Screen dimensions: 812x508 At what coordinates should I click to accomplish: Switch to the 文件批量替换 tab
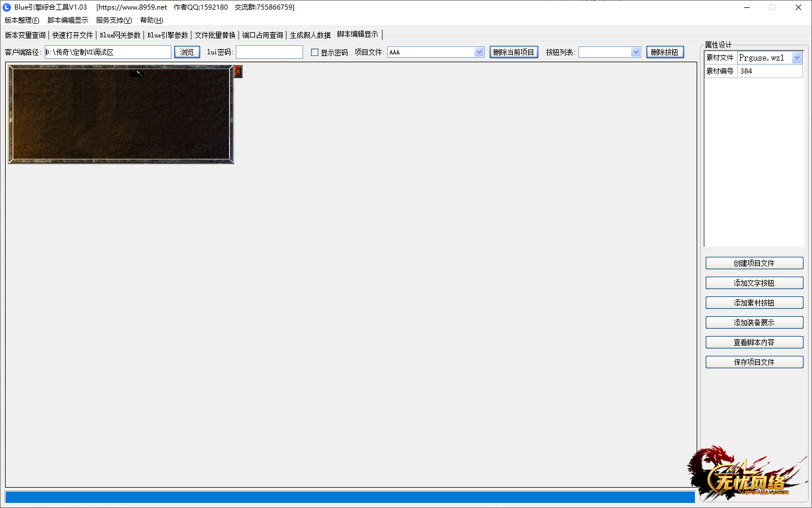(x=215, y=35)
